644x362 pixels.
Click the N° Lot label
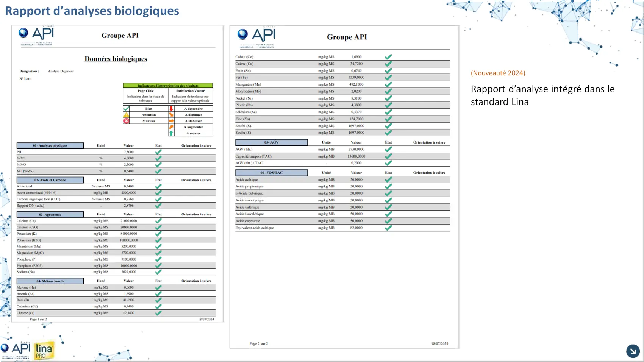[x=25, y=79]
